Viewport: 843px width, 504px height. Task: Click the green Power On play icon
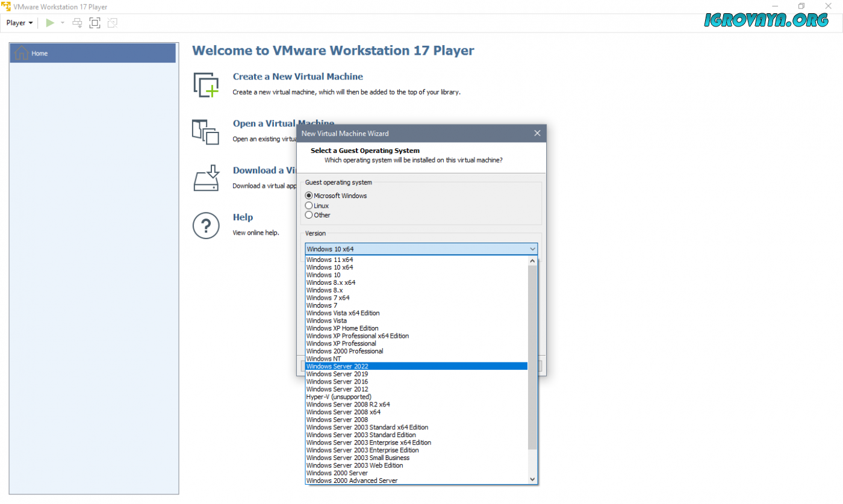[x=50, y=23]
